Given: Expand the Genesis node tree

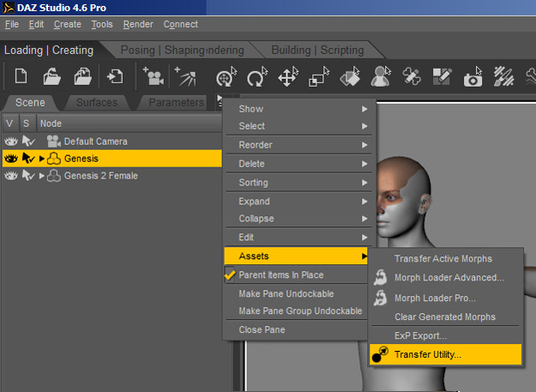Looking at the screenshot, I should click(x=42, y=159).
